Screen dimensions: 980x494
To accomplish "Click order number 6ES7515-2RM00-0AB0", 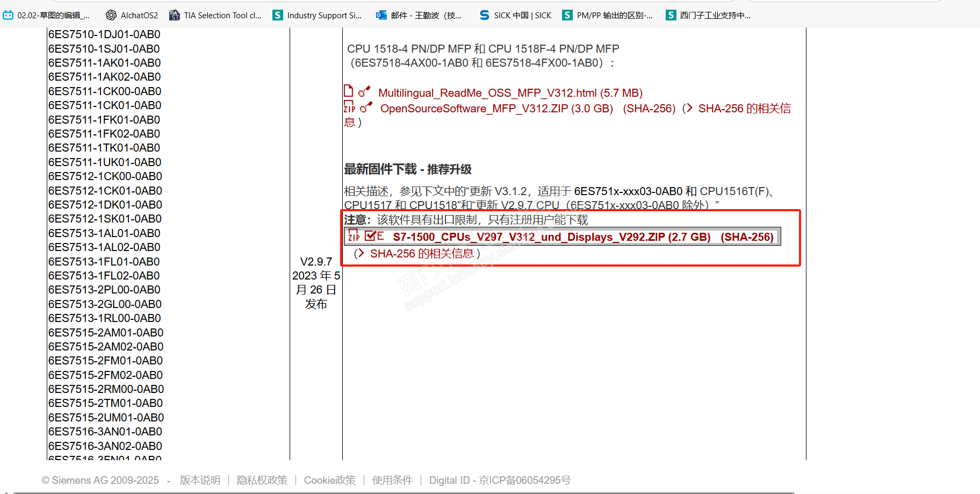I will 106,389.
